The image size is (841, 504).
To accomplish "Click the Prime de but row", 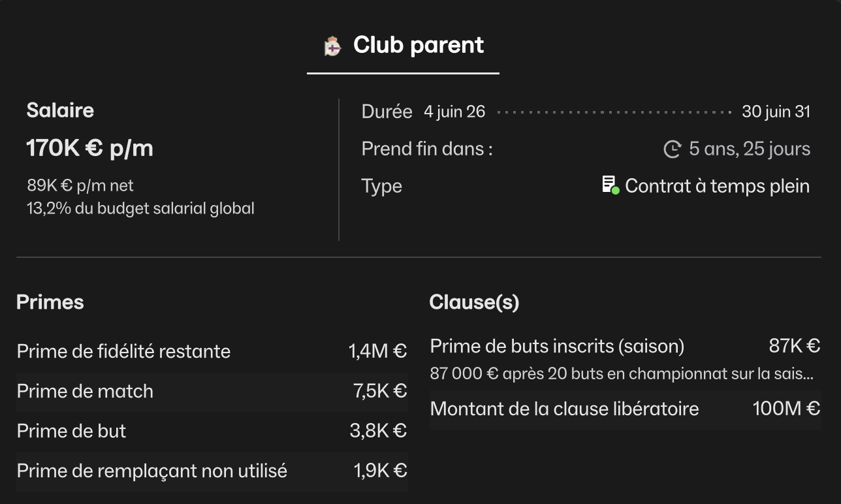I will coord(212,432).
